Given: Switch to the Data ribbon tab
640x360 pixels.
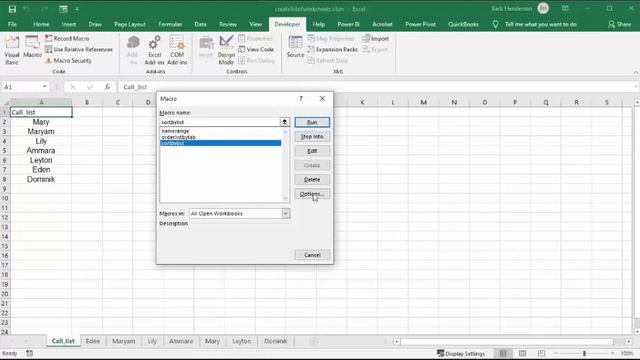Looking at the screenshot, I should point(200,24).
